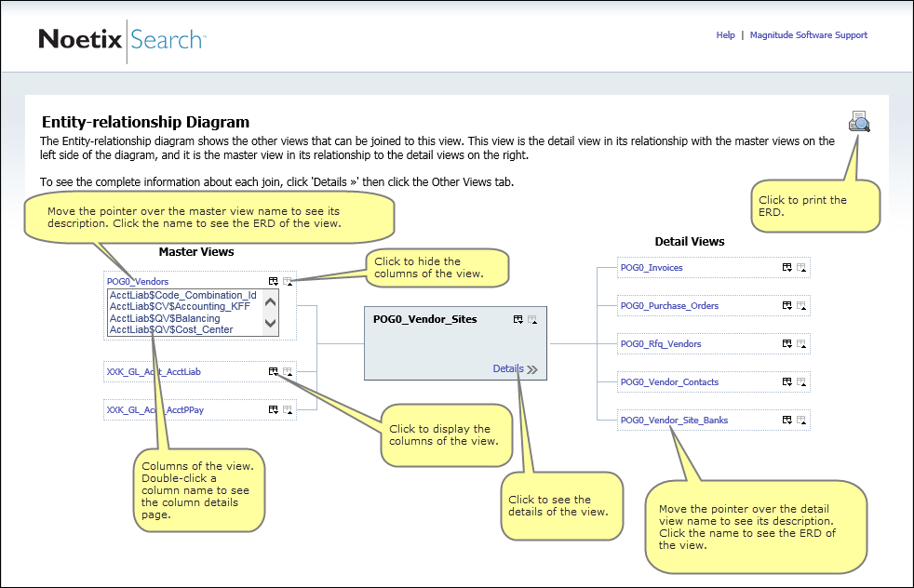Open the POG0_Vendor_Contacts detail view
Screen dimensions: 914x588
point(669,382)
